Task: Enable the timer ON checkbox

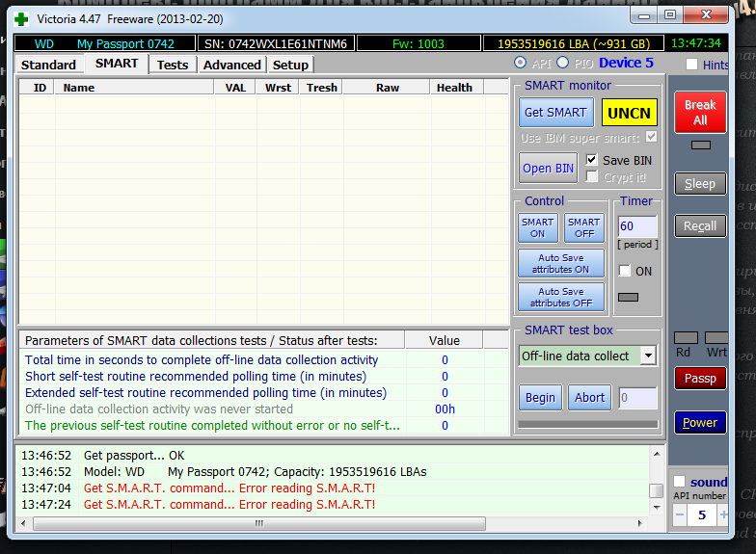Action: point(625,271)
